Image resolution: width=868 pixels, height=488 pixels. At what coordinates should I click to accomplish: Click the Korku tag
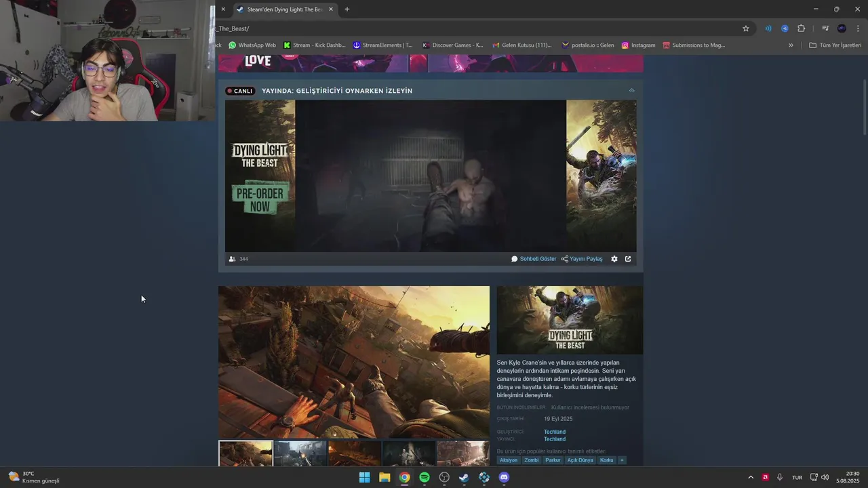pyautogui.click(x=607, y=460)
